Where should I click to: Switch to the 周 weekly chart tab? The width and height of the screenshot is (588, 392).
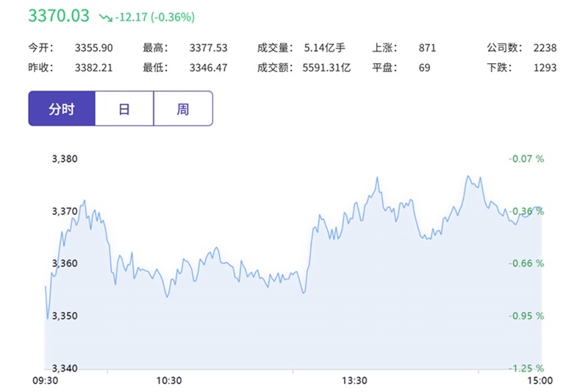click(183, 108)
